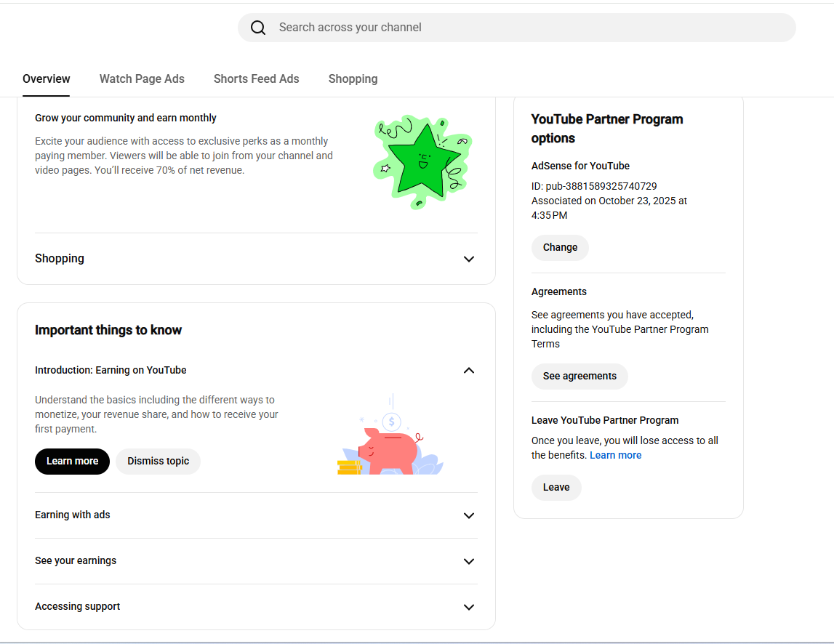Click the Agreements subheading
This screenshot has width=834, height=644.
(x=559, y=291)
